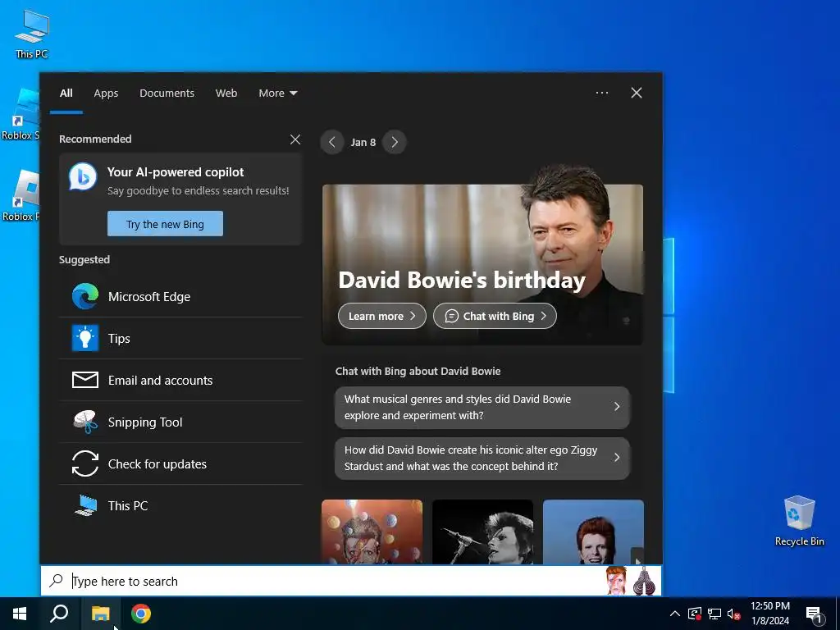The width and height of the screenshot is (840, 630).
Task: Open the Ziggy Stardust painted portrait thumbnail
Action: 372,532
